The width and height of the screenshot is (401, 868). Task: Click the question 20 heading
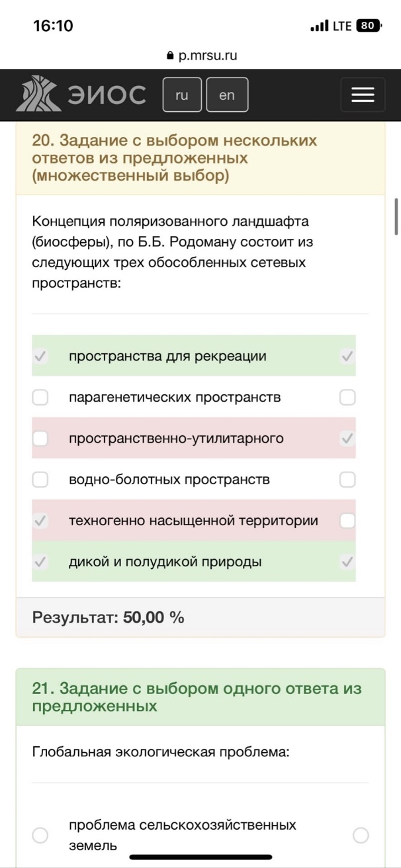pos(175,158)
